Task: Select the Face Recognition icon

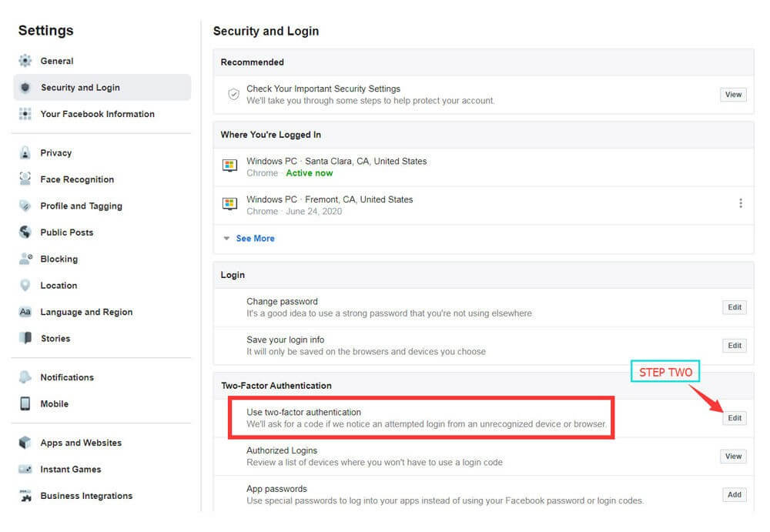Action: tap(25, 179)
